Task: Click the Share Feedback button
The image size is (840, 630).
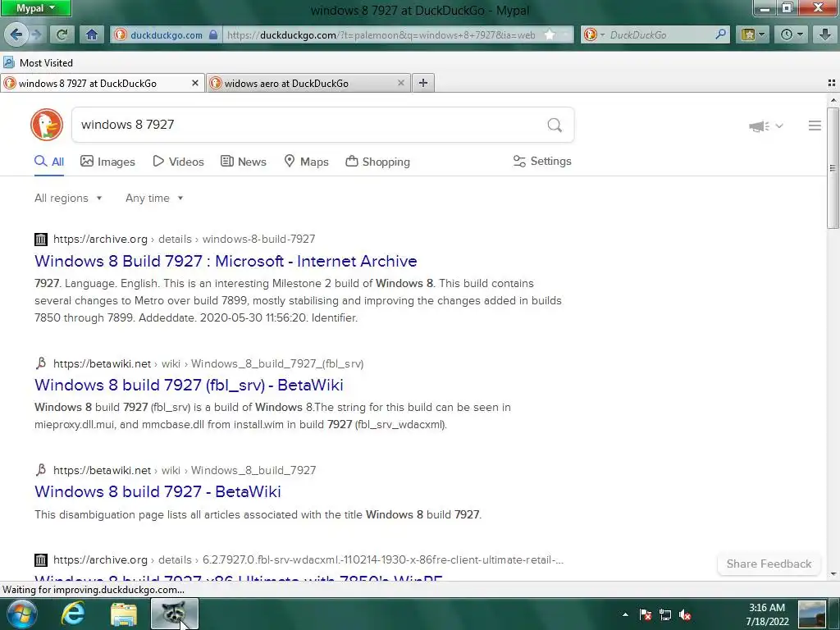Action: (769, 564)
